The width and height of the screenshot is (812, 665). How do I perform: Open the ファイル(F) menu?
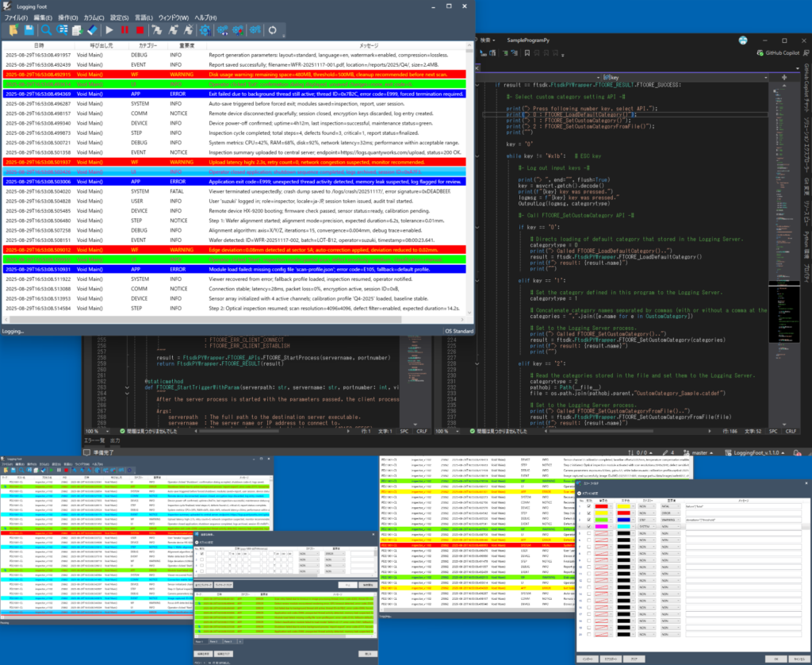pos(17,17)
